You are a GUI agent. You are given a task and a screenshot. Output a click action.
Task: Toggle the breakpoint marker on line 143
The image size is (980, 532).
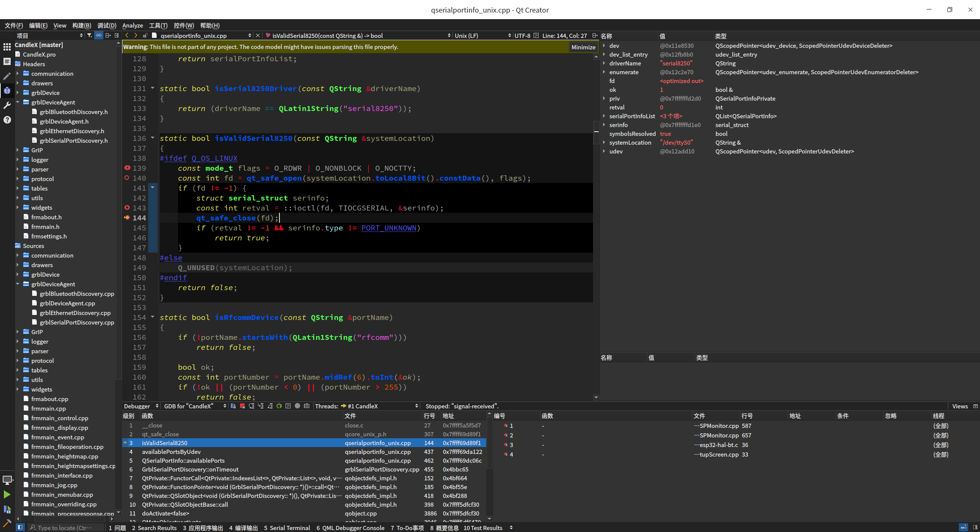coord(127,208)
